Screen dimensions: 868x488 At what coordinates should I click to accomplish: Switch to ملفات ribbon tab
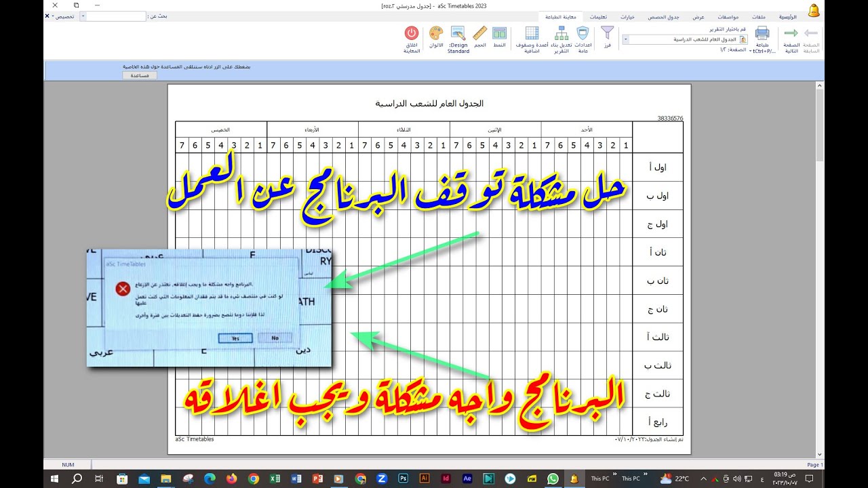coord(760,16)
